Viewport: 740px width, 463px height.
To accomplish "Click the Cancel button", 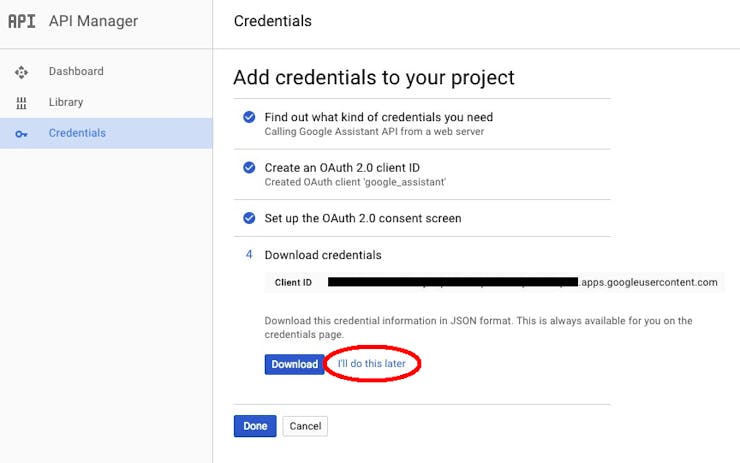I will [x=305, y=426].
